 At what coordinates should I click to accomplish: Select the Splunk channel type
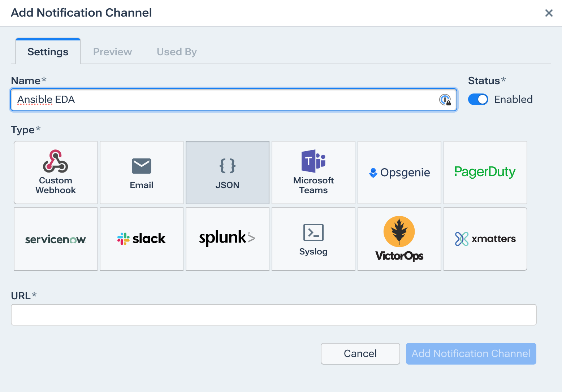coord(228,239)
